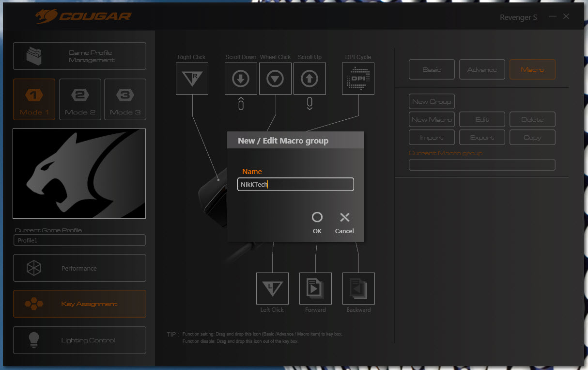588x370 pixels.
Task: Click the New / Edit Macro group title
Action: pos(283,141)
